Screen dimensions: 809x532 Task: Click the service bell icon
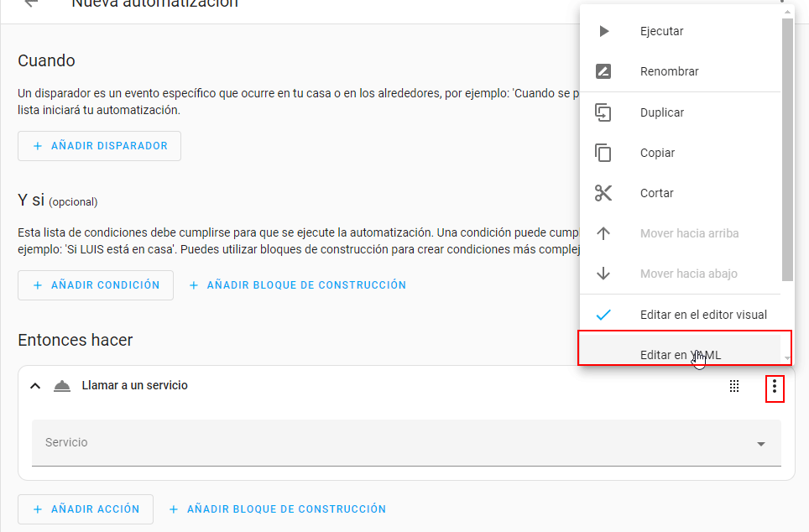click(x=62, y=386)
